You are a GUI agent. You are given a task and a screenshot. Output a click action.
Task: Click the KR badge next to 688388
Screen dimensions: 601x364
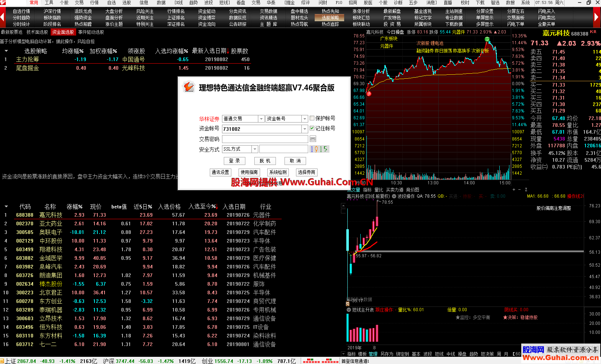pos(593,32)
